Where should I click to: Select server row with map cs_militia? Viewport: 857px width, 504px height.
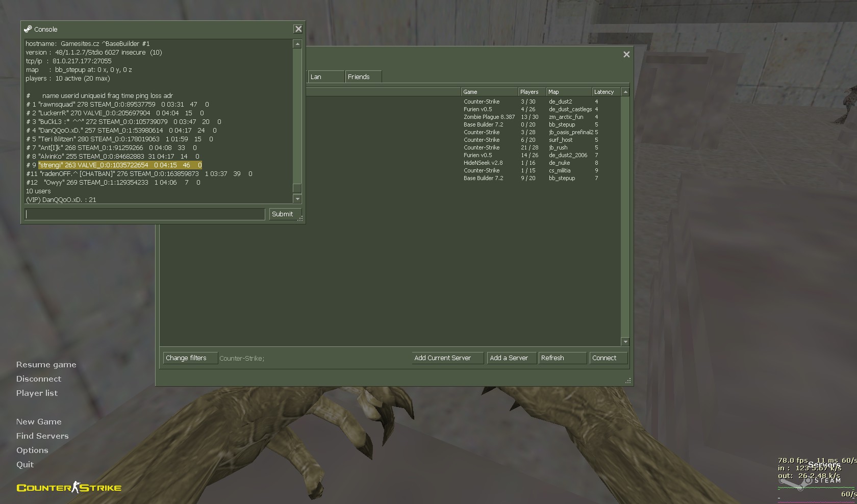(390, 170)
